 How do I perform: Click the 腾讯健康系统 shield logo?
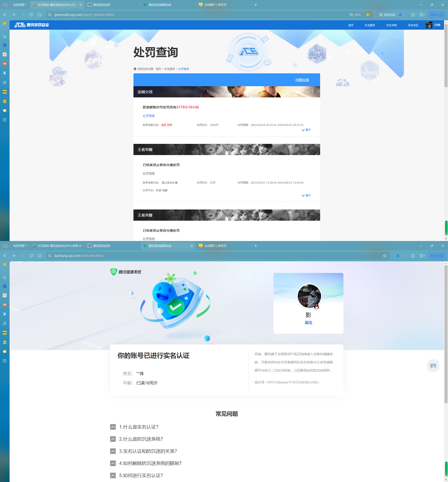click(126, 272)
